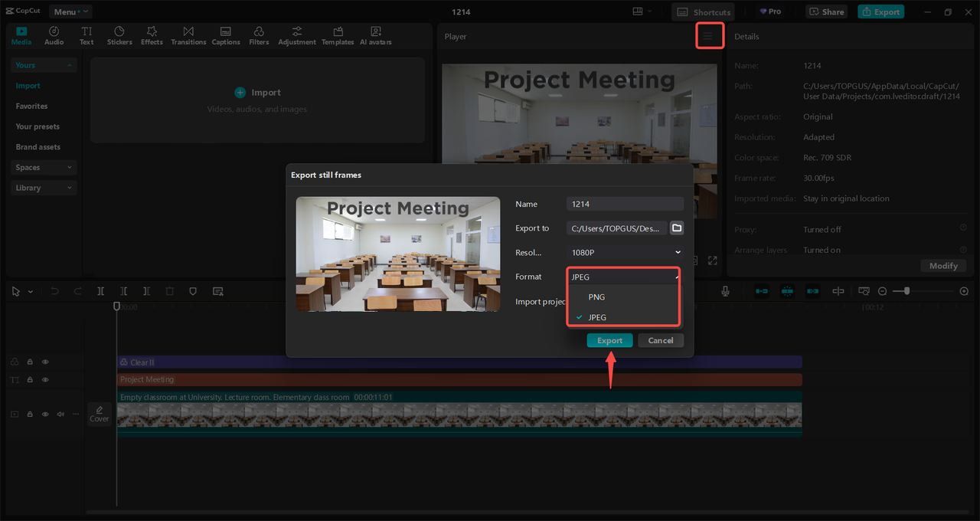Click the Arrange layers help icon
The image size is (980, 521).
[x=963, y=249]
